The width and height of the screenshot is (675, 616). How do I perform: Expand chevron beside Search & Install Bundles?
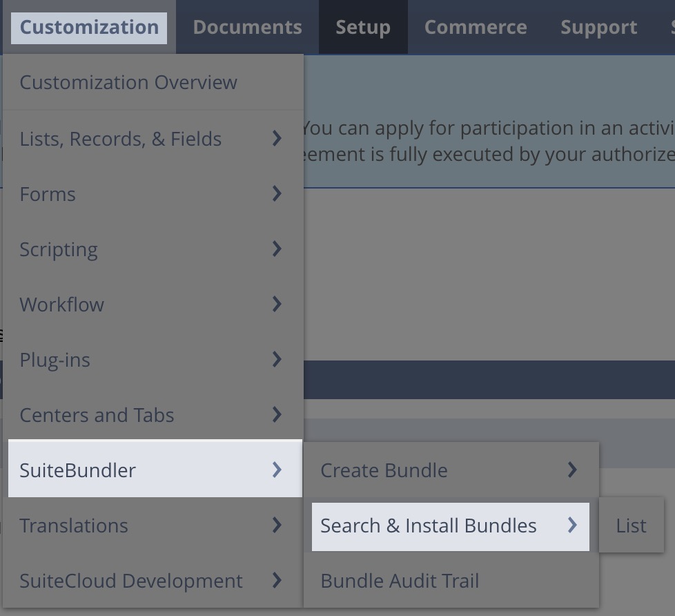(572, 525)
